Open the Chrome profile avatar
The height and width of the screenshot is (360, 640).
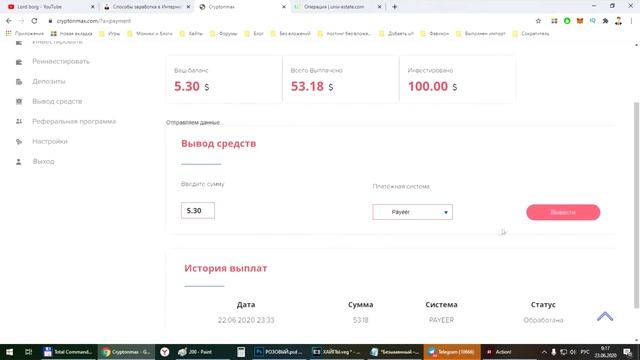618,21
